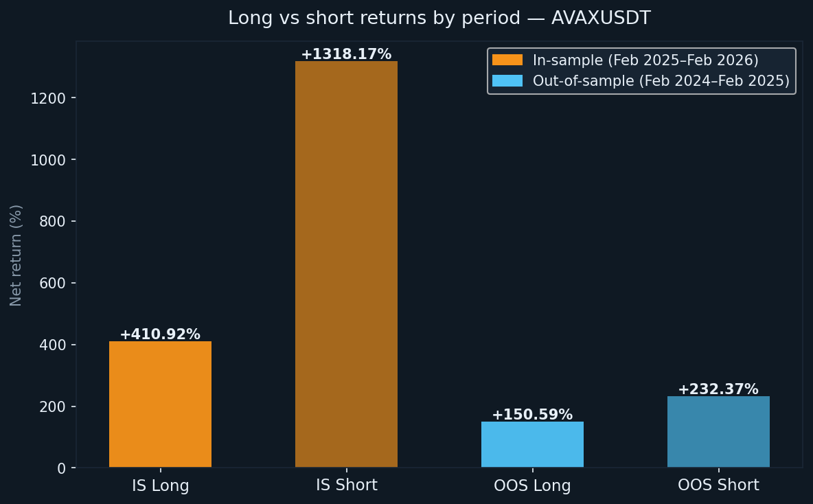Click the IS Long x-axis label

tap(161, 486)
